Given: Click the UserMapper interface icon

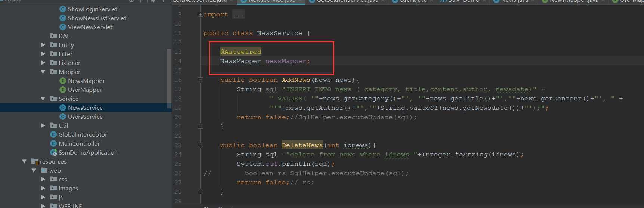Looking at the screenshot, I should tap(63, 90).
